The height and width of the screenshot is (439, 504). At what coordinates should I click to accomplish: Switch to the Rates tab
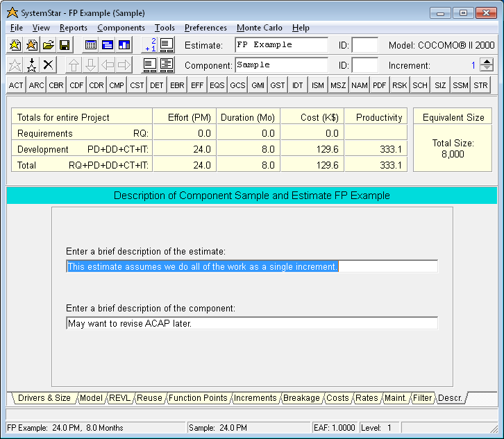(367, 398)
